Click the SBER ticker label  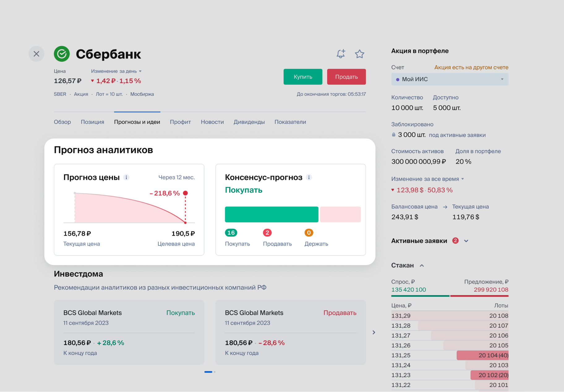pos(60,94)
